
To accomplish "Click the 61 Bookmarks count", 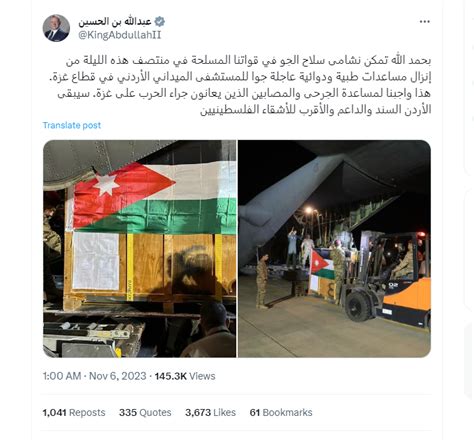I will (281, 413).
